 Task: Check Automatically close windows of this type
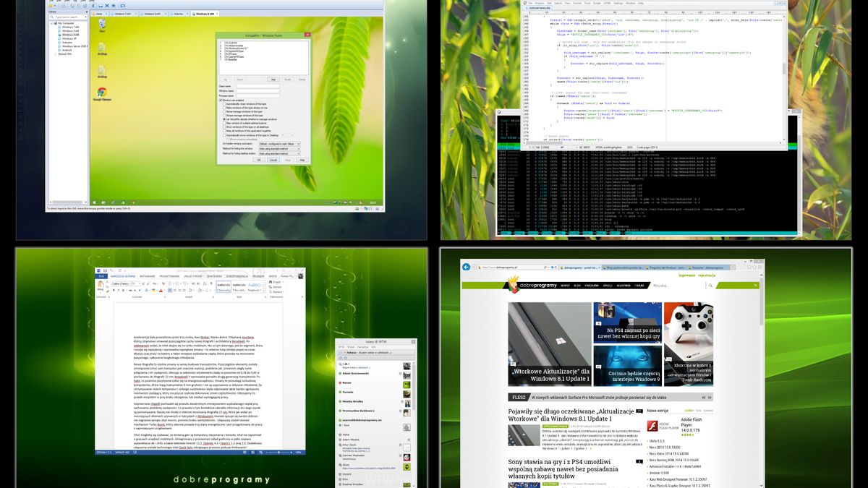tap(224, 104)
